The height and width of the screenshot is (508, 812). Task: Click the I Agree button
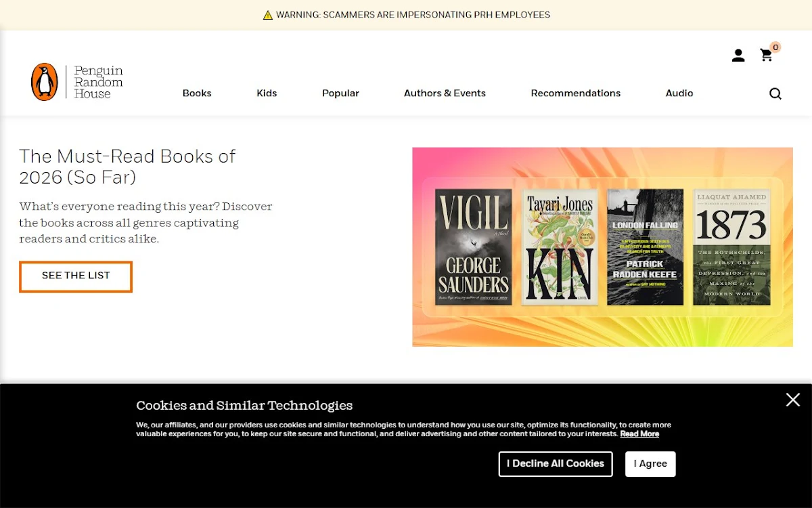coord(650,464)
